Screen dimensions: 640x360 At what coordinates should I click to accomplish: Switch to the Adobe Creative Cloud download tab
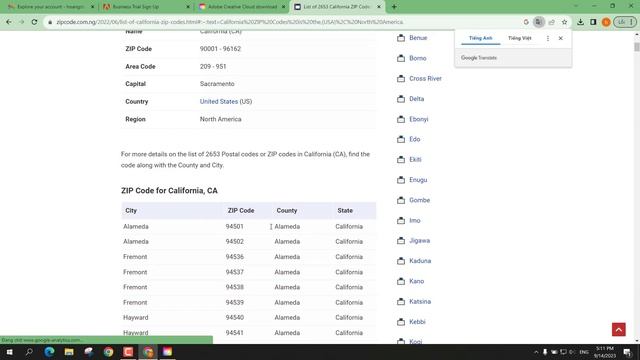(241, 7)
